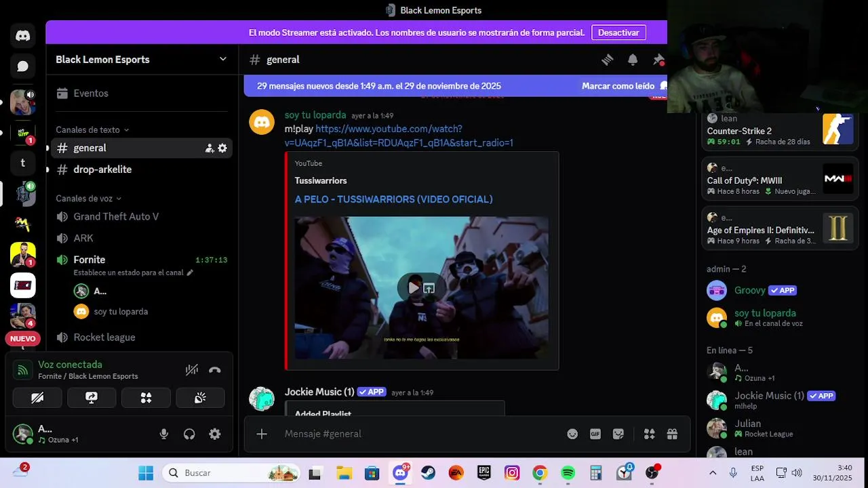Screen dimensions: 868x488
Task: Click the Windows taskbar Buscar search box
Action: click(232, 473)
